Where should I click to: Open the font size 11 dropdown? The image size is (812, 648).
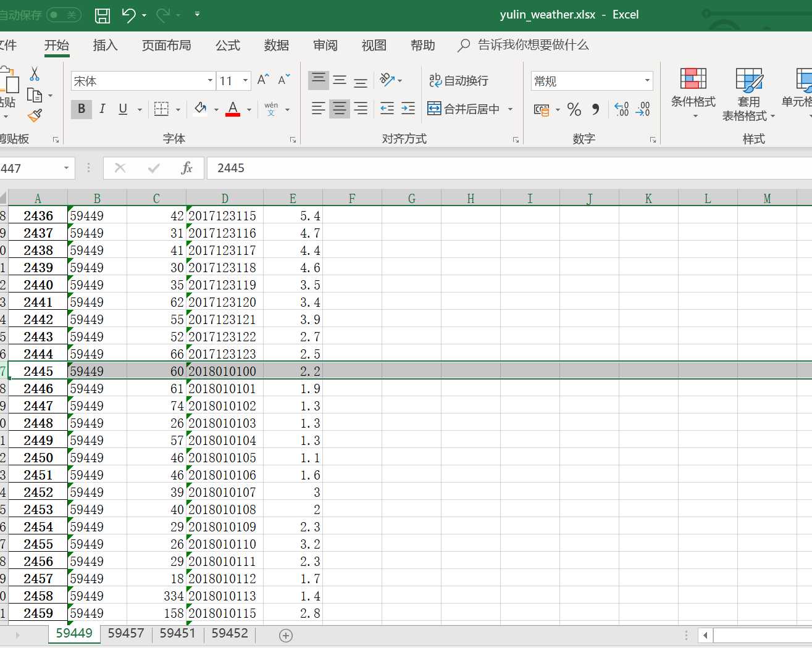click(245, 81)
